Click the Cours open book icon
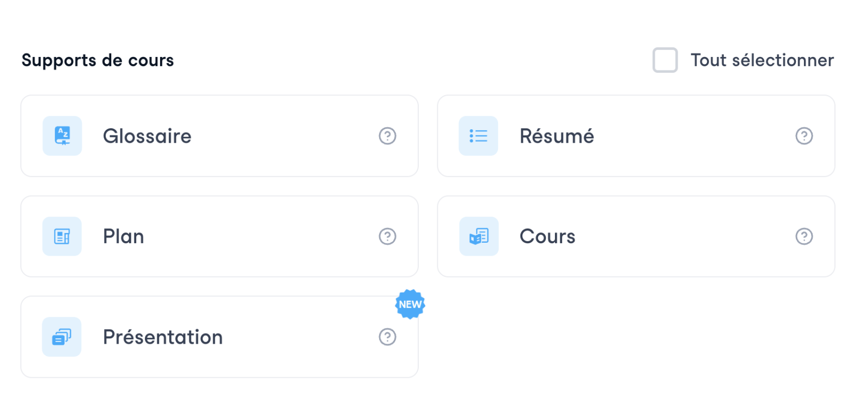 coord(478,236)
